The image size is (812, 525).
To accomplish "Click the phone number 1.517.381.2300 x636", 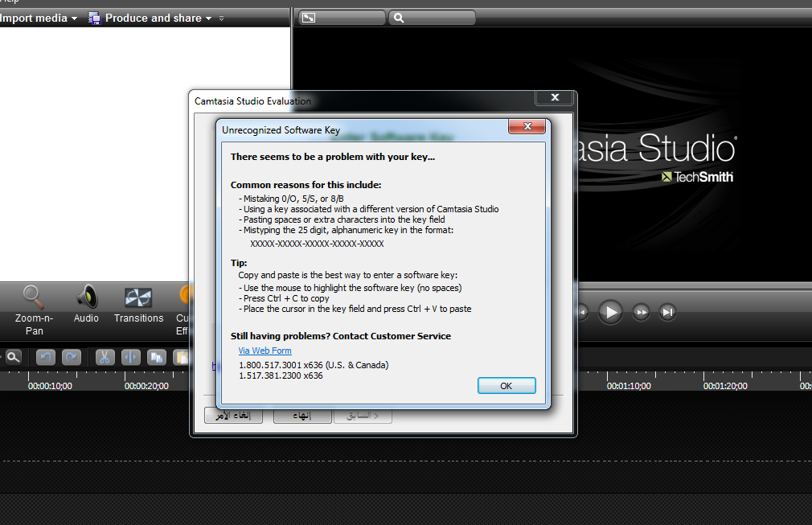I will coord(281,375).
